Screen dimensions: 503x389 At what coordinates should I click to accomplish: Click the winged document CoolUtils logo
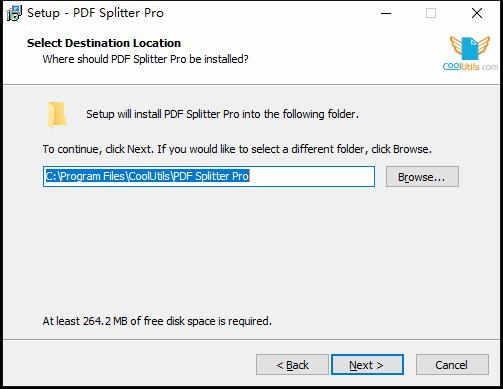click(470, 48)
